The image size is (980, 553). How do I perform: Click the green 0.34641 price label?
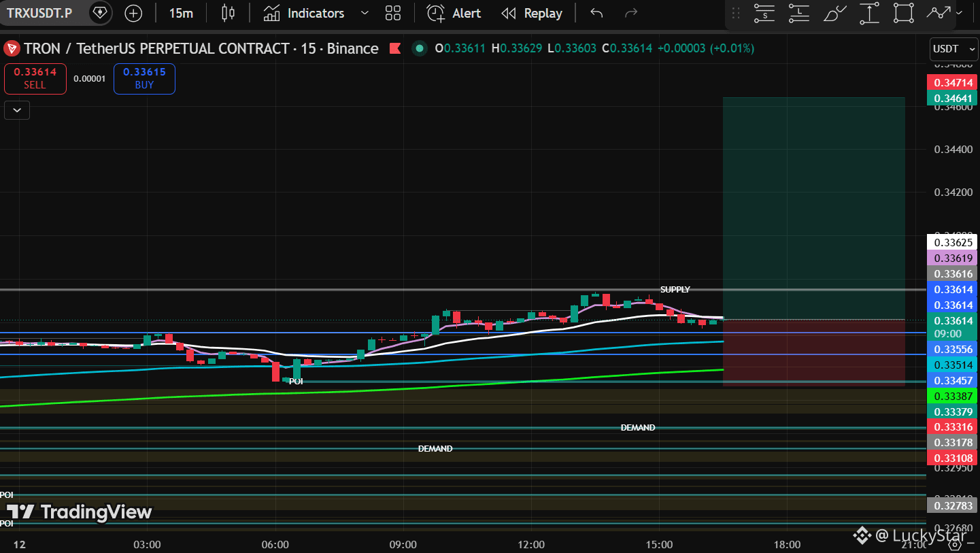(x=952, y=98)
